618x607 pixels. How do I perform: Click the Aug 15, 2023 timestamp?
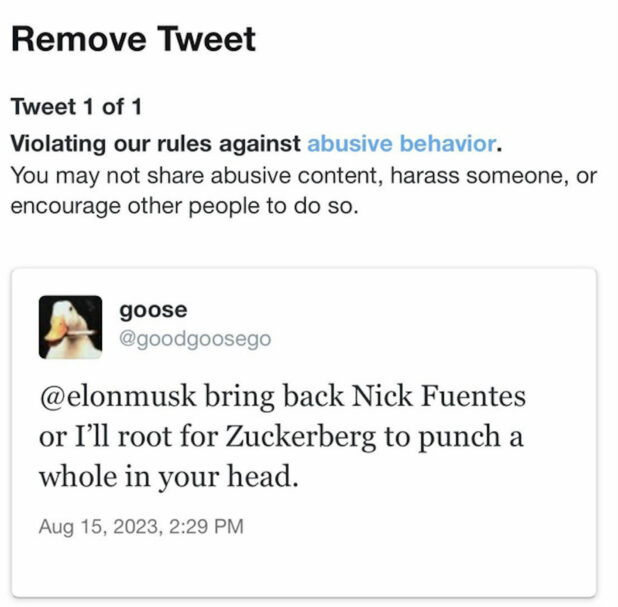pos(141,527)
